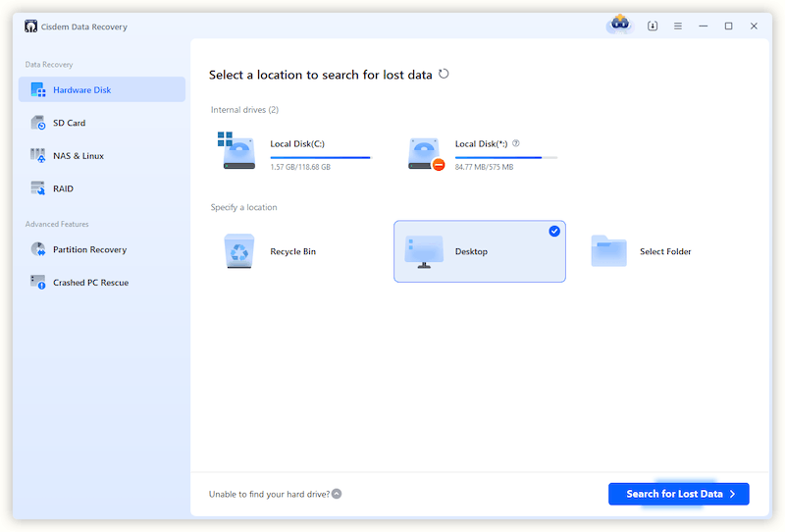Select the Local Disk(C:) drive icon

point(235,151)
